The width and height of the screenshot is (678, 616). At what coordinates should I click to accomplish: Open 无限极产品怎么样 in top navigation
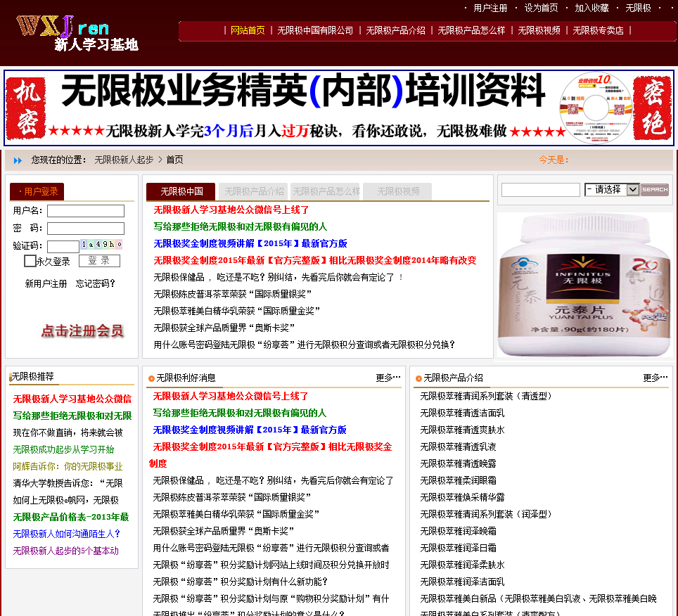click(x=471, y=30)
